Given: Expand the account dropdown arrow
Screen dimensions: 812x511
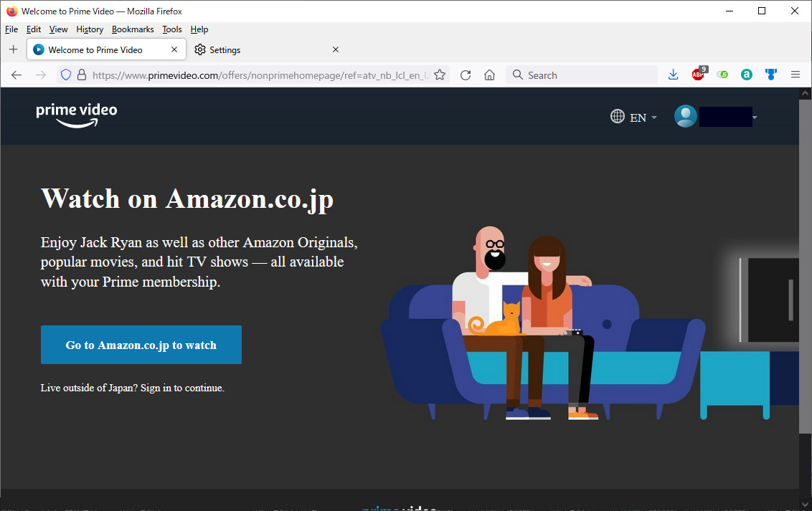Looking at the screenshot, I should pos(755,118).
